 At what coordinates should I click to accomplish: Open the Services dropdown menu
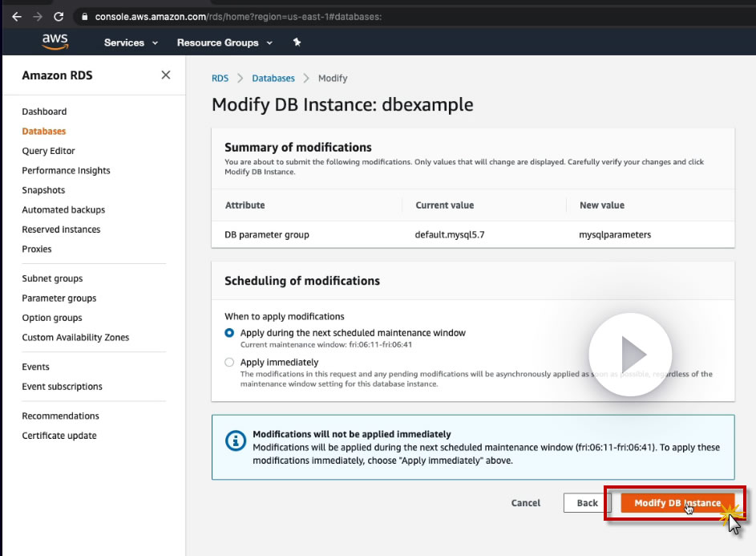point(131,43)
